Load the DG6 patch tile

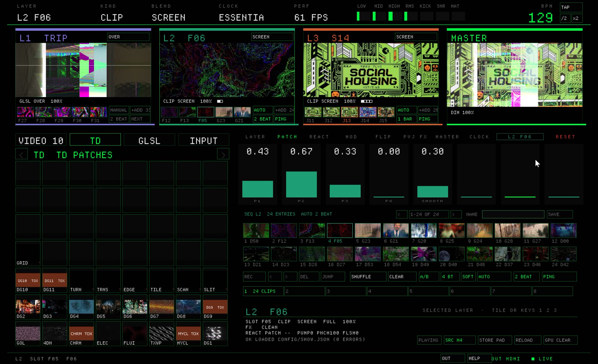(x=135, y=307)
